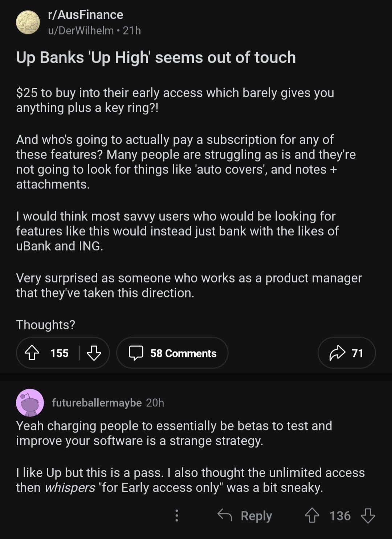Viewport: 392px width, 539px height.
Task: Open the r/AusFinance subreddit link
Action: [x=86, y=15]
